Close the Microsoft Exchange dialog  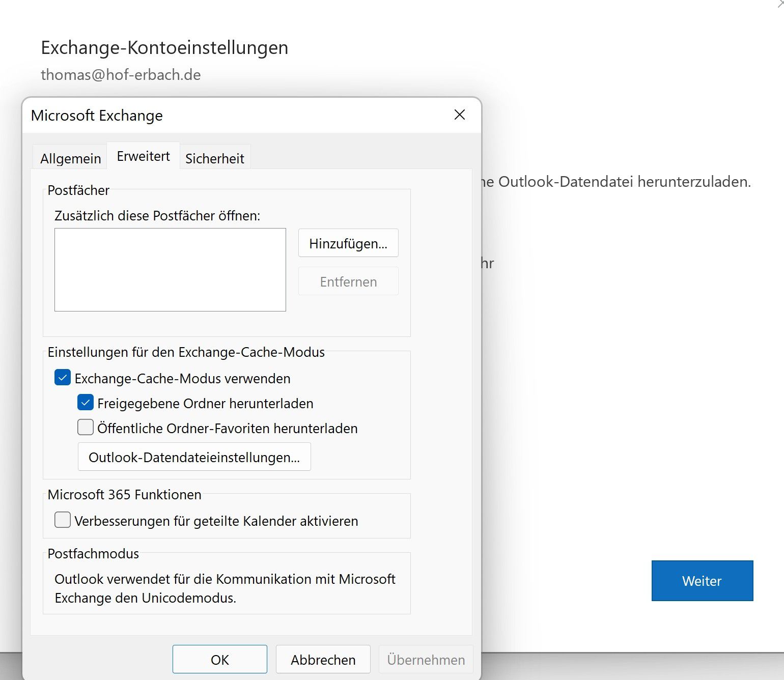point(460,115)
